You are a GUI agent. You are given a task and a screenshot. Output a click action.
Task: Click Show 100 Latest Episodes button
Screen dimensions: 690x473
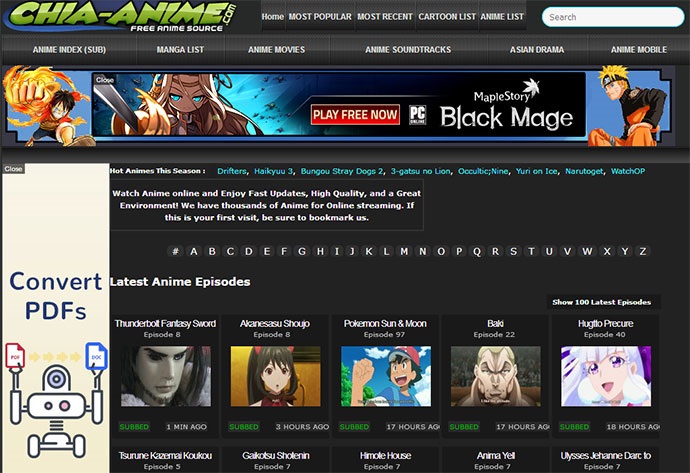[x=602, y=302]
